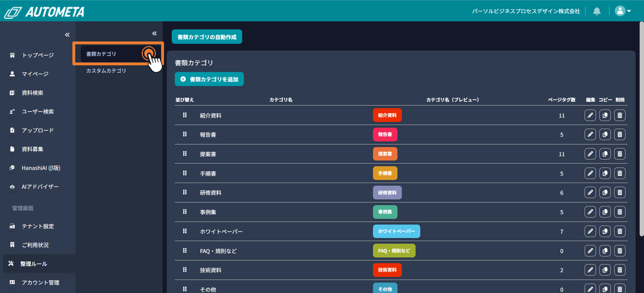This screenshot has height=293, width=644.
Task: Copy the 事例集 category
Action: (605, 212)
